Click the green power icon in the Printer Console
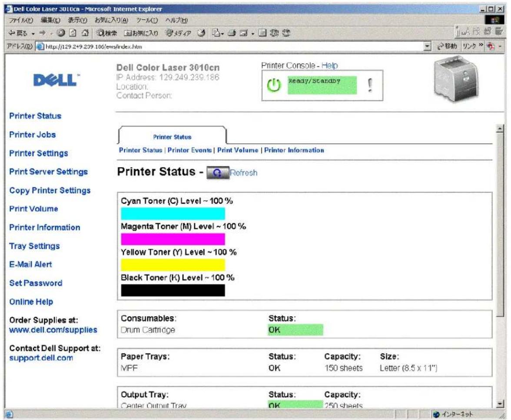 point(274,86)
